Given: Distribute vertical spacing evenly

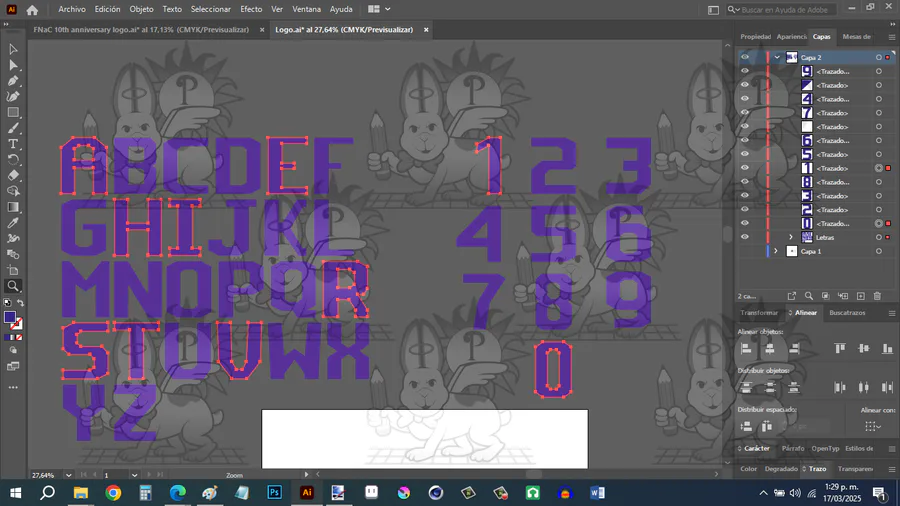Looking at the screenshot, I should (746, 426).
